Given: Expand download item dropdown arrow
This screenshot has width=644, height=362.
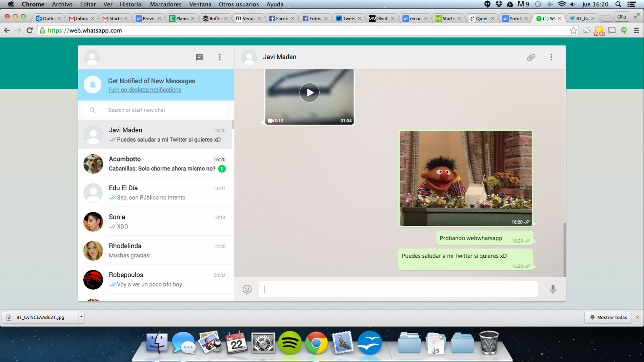Looking at the screenshot, I should [x=81, y=317].
